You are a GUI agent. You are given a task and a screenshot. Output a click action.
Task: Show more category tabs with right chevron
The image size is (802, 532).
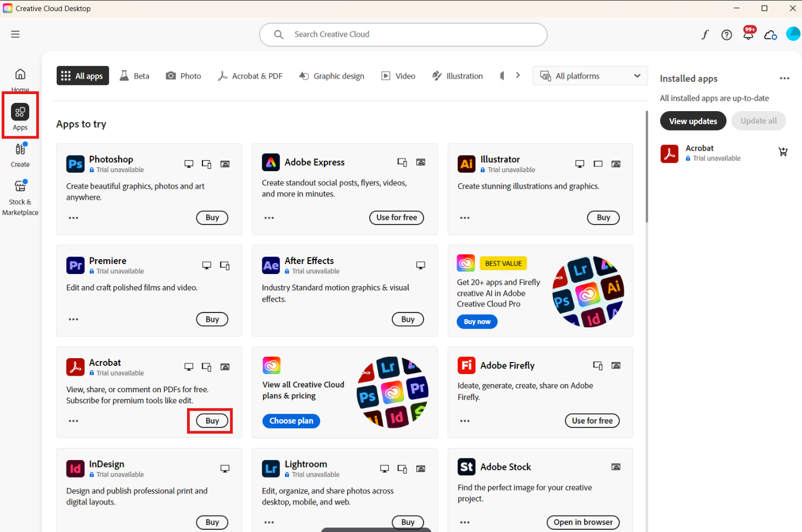[x=518, y=75]
